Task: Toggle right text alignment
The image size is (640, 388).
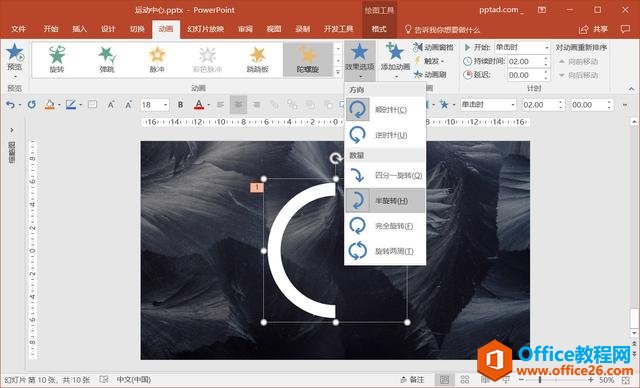Action: tap(256, 105)
